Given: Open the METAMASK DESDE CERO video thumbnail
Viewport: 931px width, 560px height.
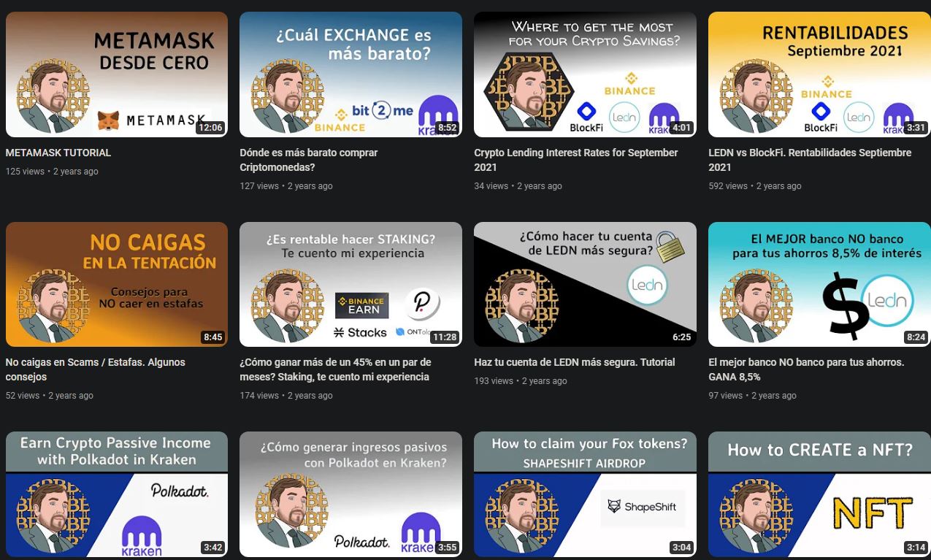Looking at the screenshot, I should 117,74.
